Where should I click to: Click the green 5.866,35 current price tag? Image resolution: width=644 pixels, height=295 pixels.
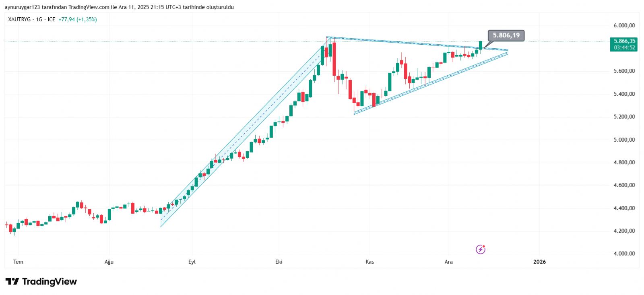pyautogui.click(x=624, y=41)
